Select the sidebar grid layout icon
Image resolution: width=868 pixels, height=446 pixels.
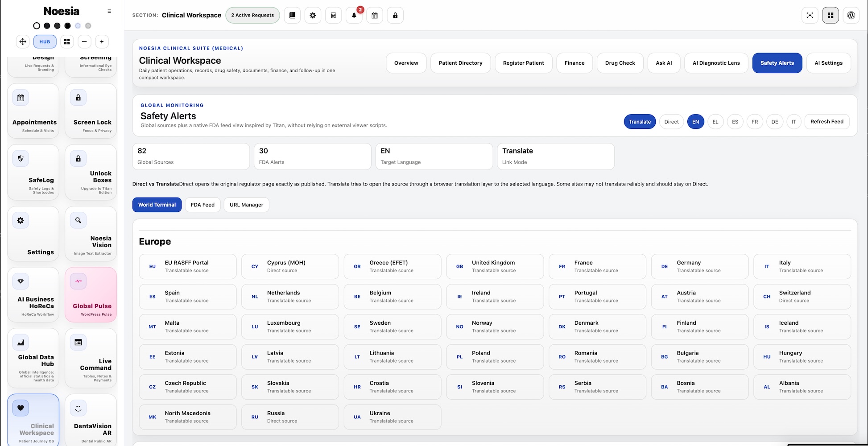pos(67,41)
